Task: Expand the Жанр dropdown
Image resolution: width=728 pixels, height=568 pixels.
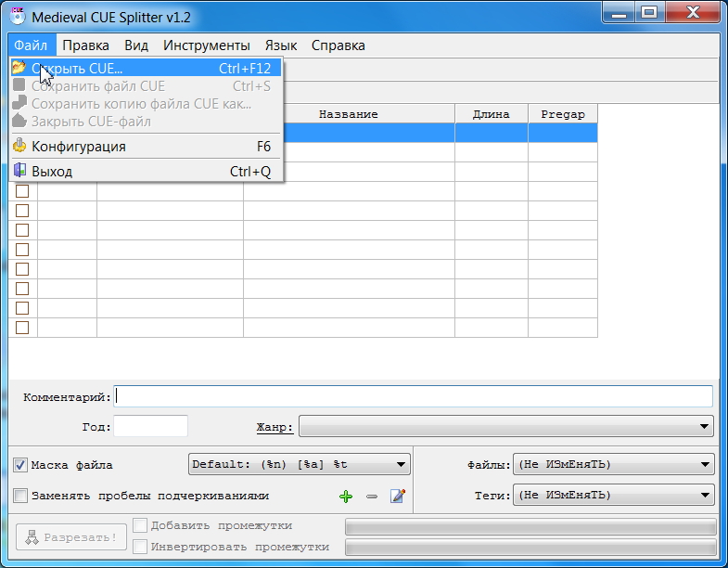Action: pyautogui.click(x=506, y=426)
